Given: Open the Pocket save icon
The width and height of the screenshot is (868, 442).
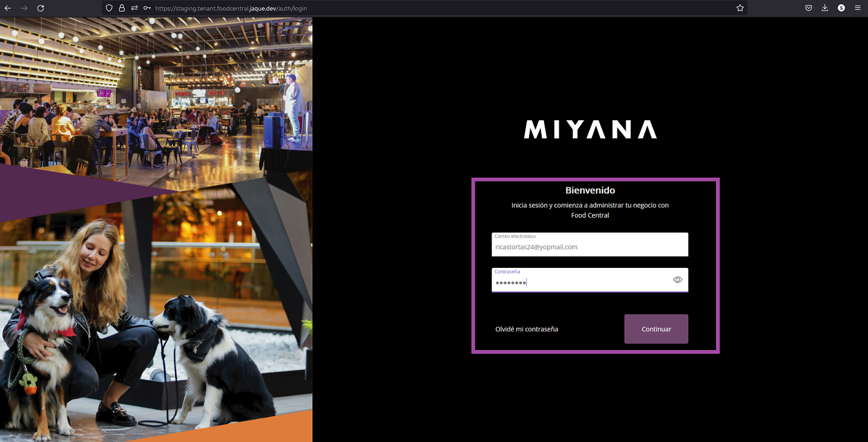Looking at the screenshot, I should pos(809,8).
